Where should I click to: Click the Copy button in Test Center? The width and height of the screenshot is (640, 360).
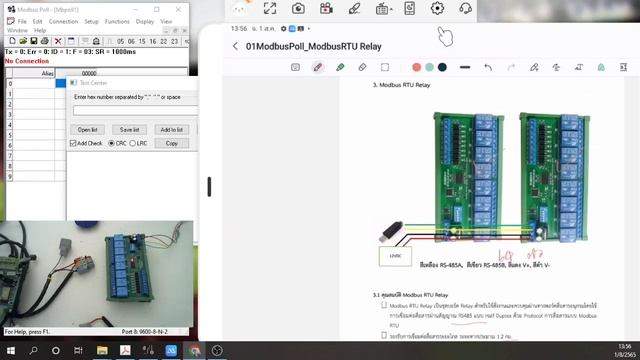[171, 143]
